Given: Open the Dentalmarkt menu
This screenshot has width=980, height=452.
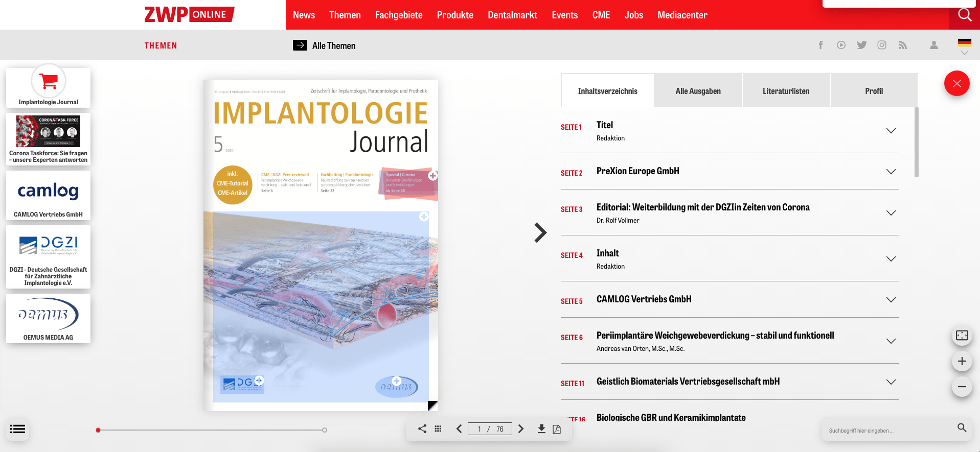Looking at the screenshot, I should click(x=512, y=15).
